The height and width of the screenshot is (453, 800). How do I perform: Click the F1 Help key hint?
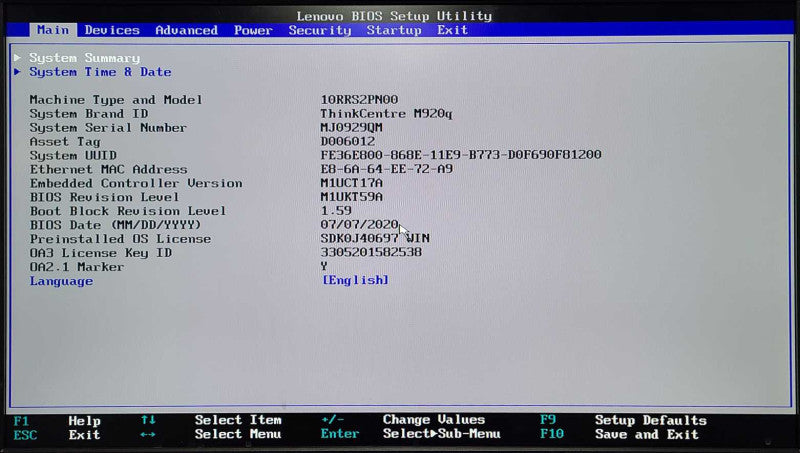click(57, 421)
